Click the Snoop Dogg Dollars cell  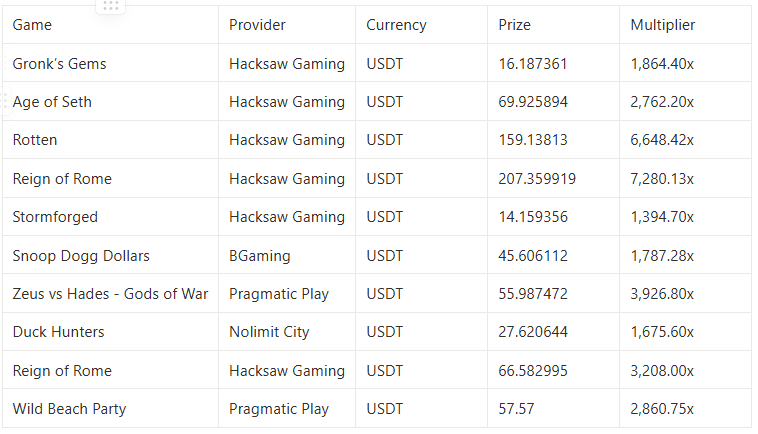(110, 255)
